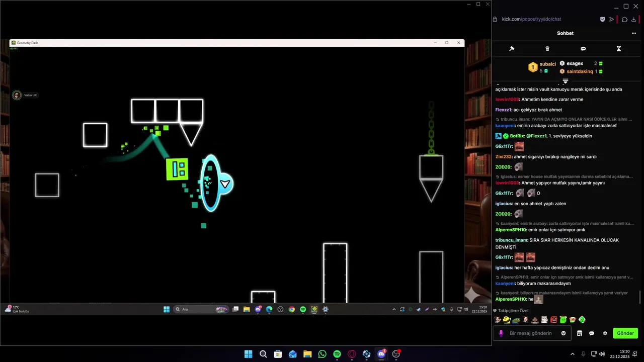Click username subalci in leaderboard
Image resolution: width=644 pixels, height=362 pixels.
[x=547, y=64]
